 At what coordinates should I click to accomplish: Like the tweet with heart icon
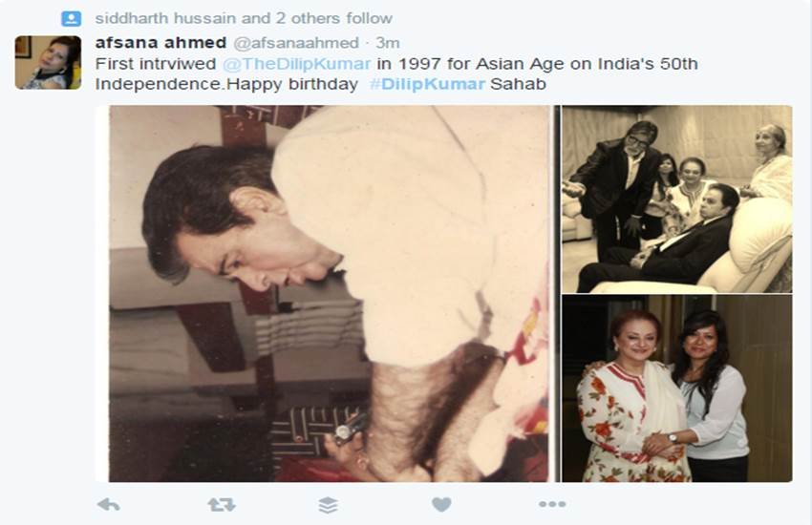pyautogui.click(x=441, y=504)
